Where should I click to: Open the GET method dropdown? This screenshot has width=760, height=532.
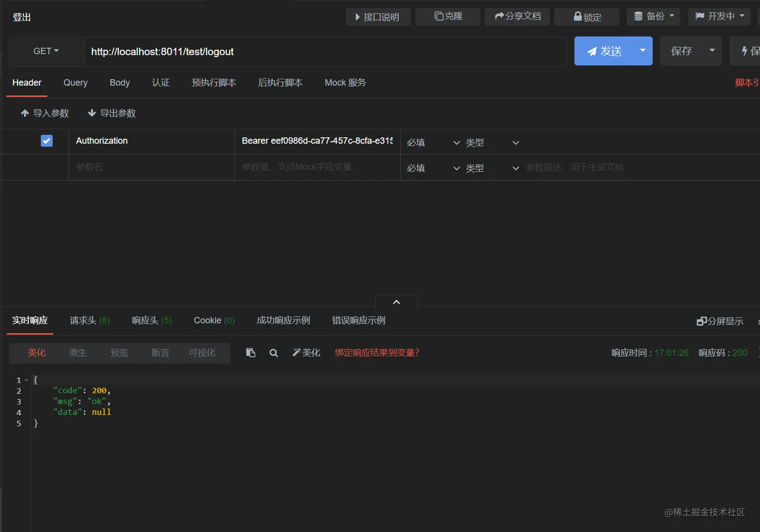click(46, 51)
